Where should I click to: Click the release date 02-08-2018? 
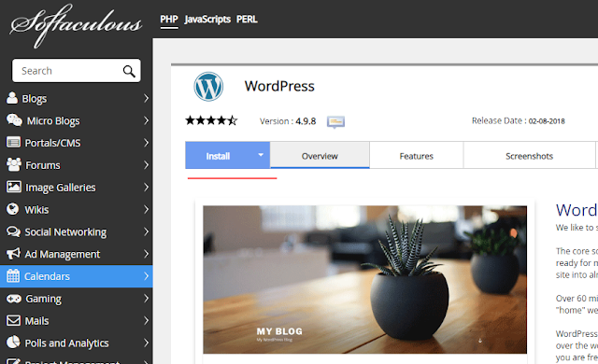[547, 121]
